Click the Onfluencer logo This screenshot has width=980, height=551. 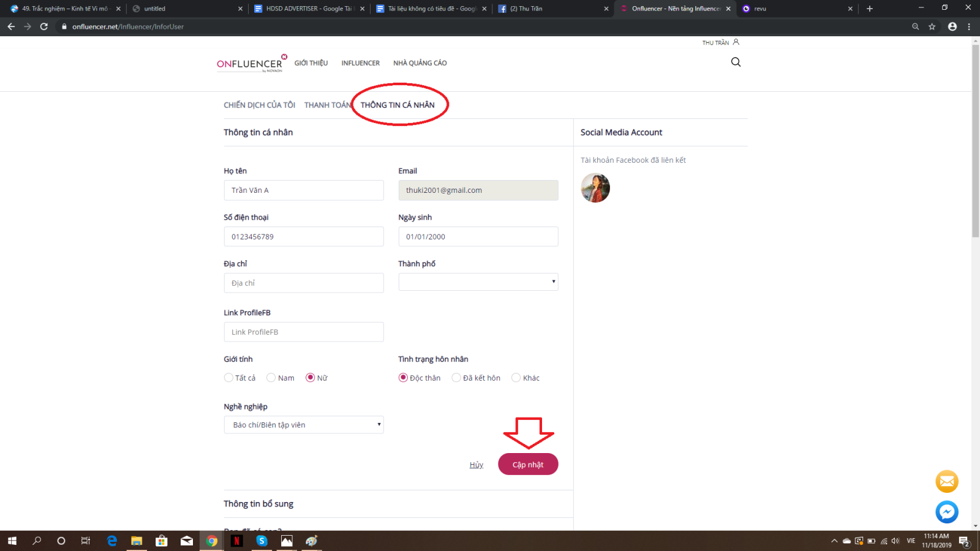(x=252, y=63)
